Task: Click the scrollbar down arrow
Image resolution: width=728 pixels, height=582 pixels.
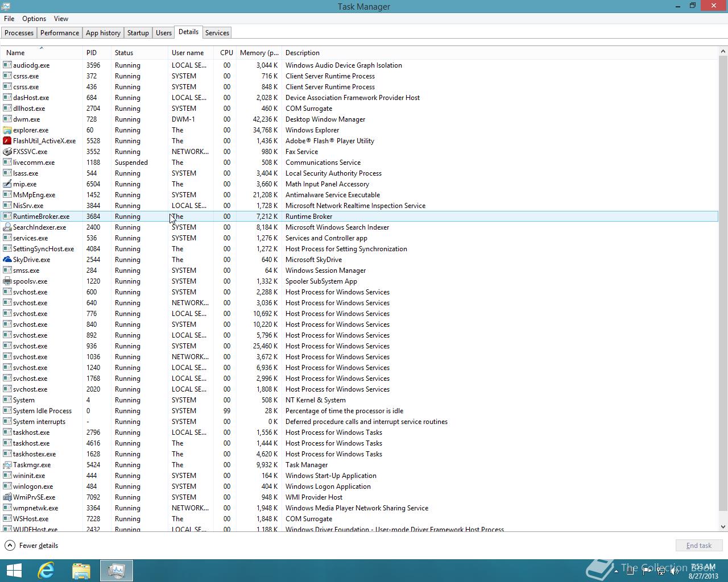Action: pyautogui.click(x=723, y=527)
